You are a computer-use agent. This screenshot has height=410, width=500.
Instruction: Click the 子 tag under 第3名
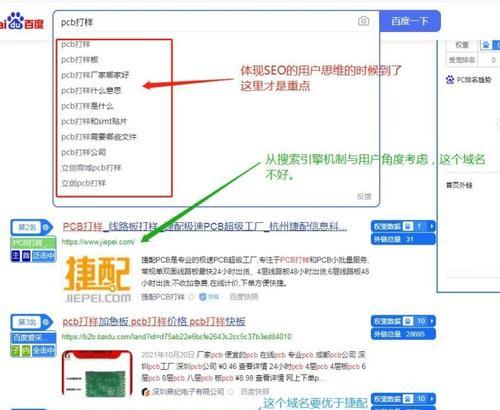16,351
